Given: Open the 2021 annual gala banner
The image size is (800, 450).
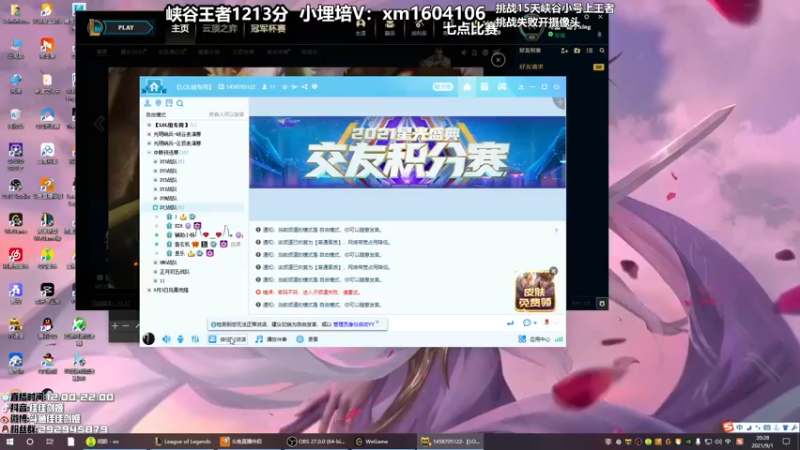Looking at the screenshot, I should 407,152.
